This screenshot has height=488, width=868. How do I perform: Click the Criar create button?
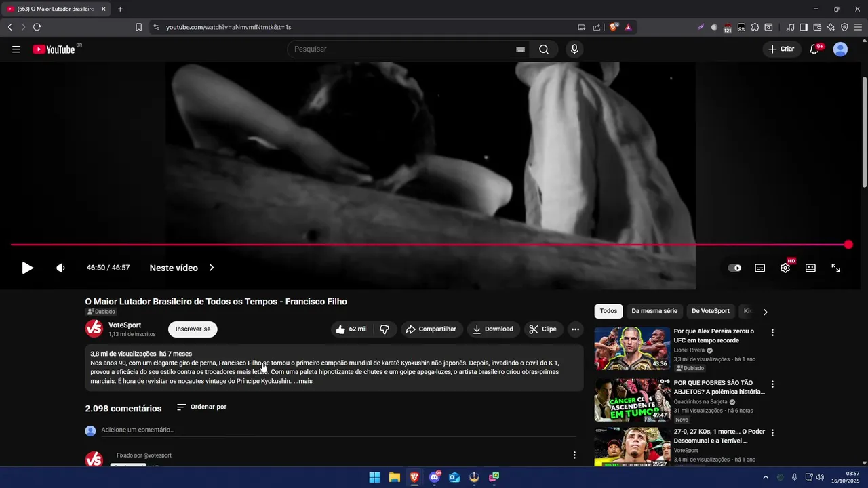[x=781, y=49]
